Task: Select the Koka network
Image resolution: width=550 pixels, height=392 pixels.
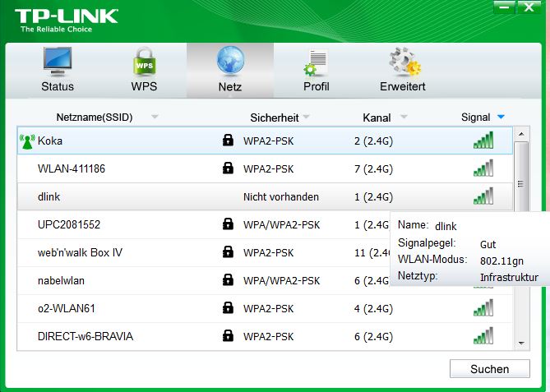Action: point(265,141)
